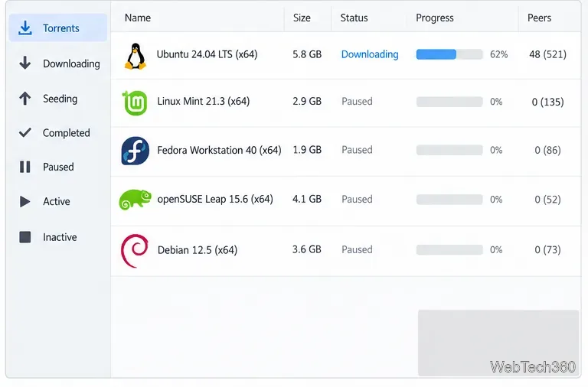Viewport: 588px width, 387px height.
Task: Select 'Ubuntu 24.04 LTS (x64)' torrent name
Action: point(207,54)
